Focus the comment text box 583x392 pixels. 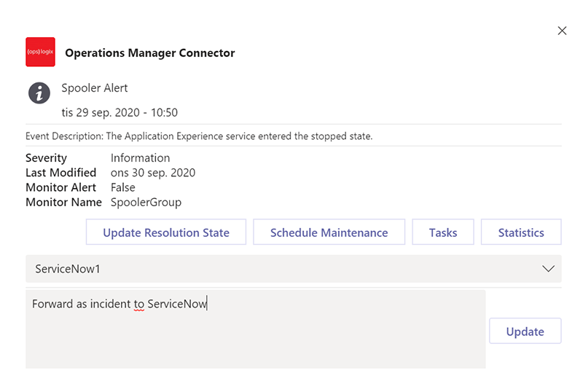pos(256,329)
